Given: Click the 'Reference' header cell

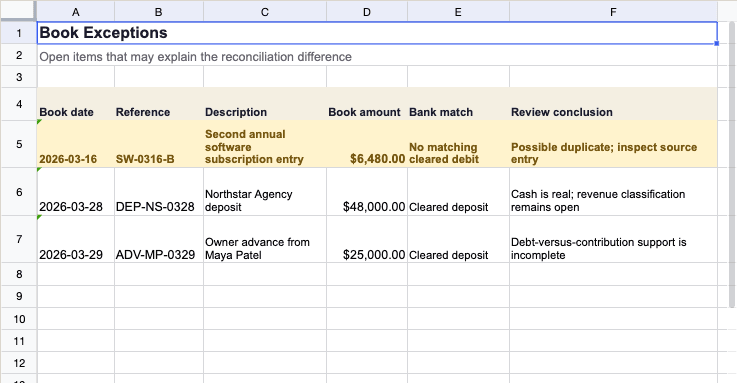Looking at the screenshot, I should click(159, 104).
